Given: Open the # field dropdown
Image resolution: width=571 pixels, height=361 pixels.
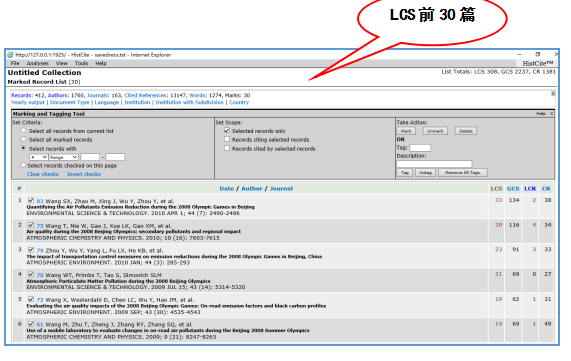Looking at the screenshot, I should point(38,157).
